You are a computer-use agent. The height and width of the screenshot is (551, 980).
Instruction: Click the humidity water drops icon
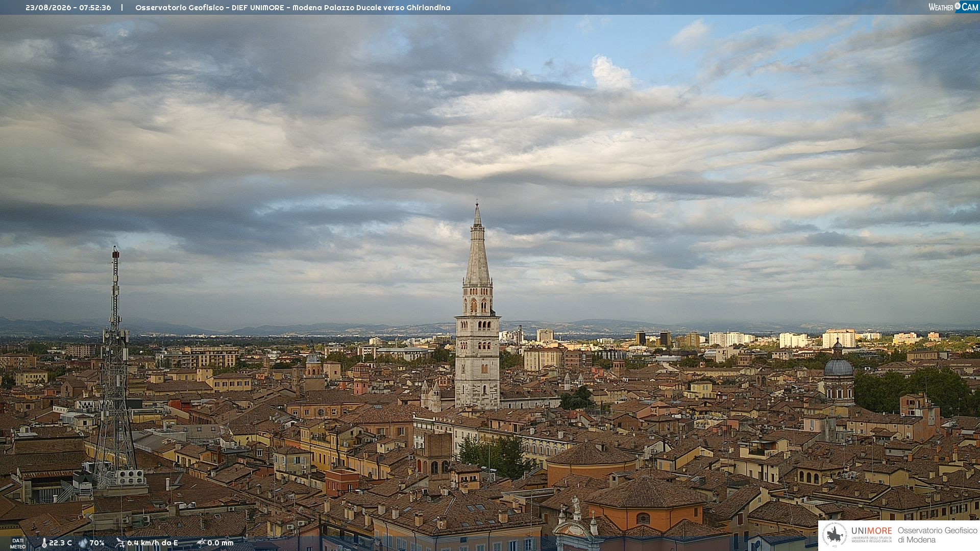(83, 543)
